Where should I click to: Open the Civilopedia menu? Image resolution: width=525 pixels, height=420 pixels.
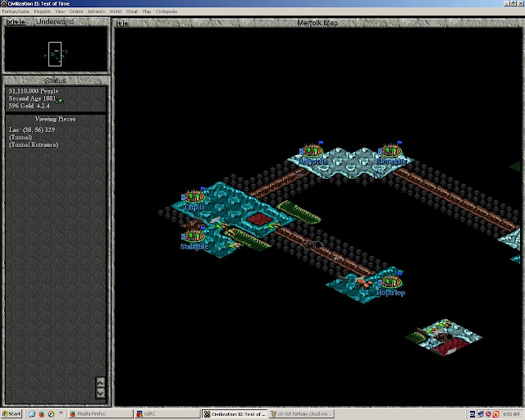coord(167,11)
